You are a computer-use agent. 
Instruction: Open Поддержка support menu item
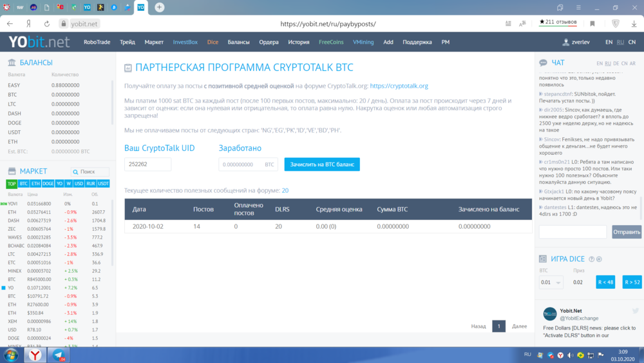pyautogui.click(x=417, y=42)
